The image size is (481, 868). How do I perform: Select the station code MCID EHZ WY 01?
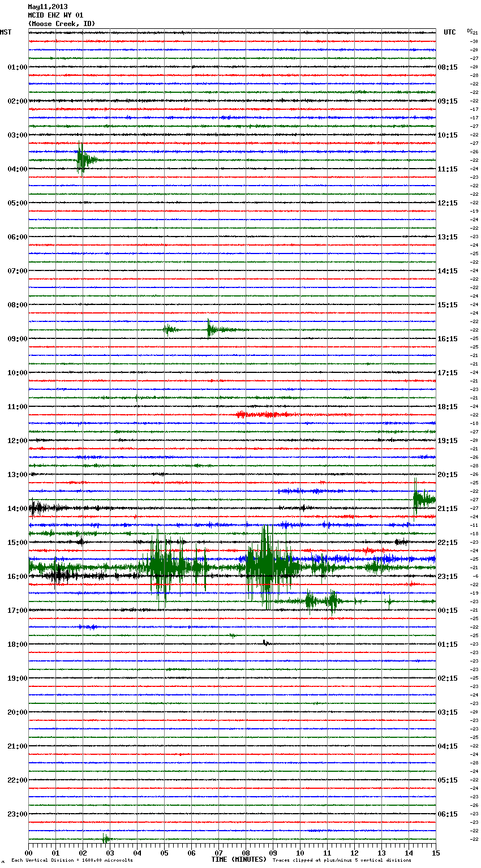tap(55, 15)
